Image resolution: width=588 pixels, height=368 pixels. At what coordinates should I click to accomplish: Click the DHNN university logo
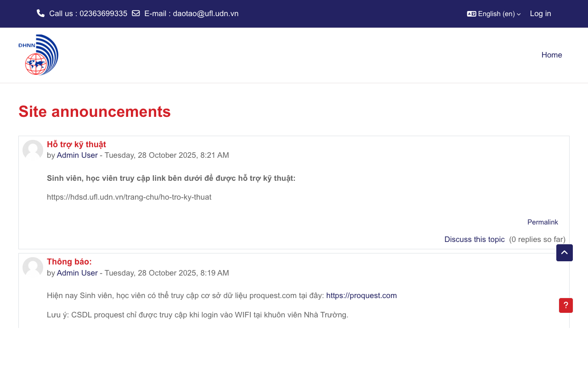[x=38, y=55]
